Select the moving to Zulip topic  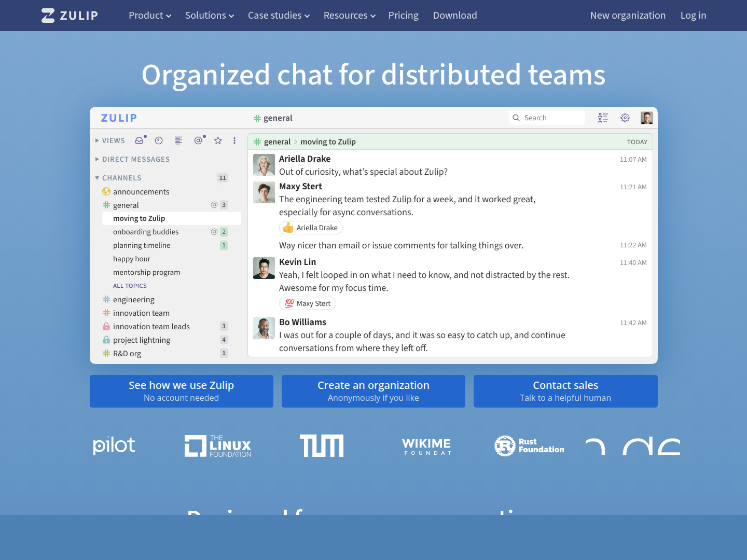172,218
